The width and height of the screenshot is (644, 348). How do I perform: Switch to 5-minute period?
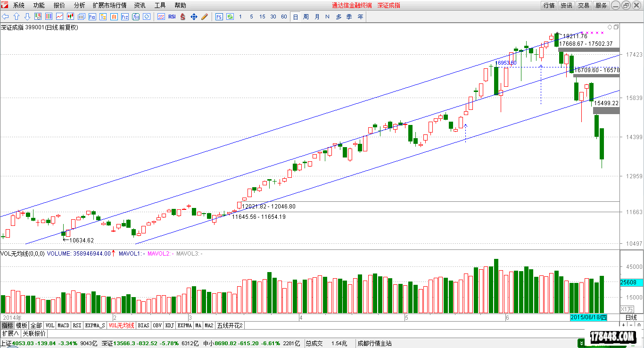pos(251,17)
